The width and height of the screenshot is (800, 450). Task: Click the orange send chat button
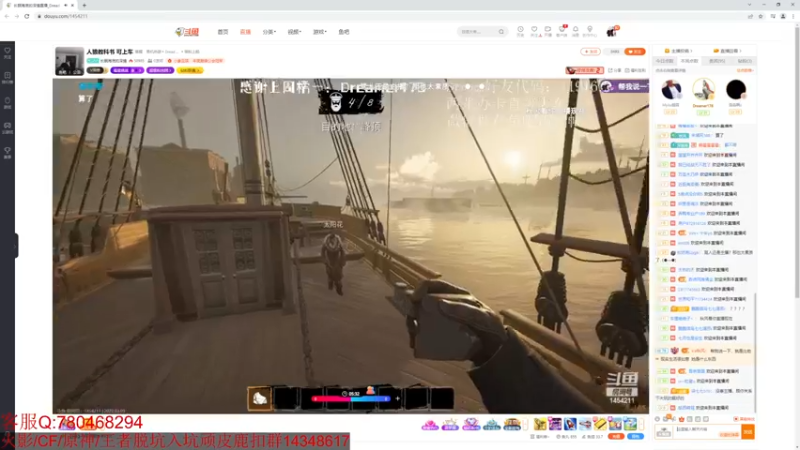[x=748, y=432]
